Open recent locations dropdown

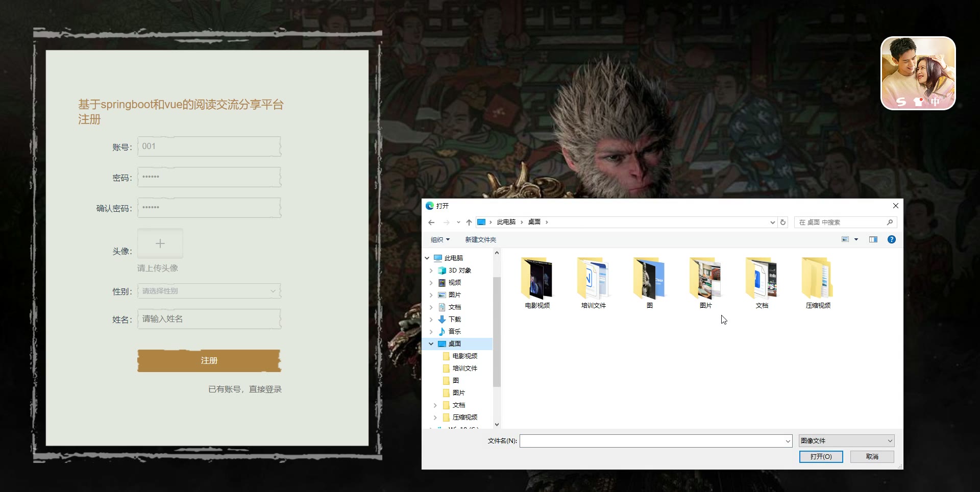point(458,222)
